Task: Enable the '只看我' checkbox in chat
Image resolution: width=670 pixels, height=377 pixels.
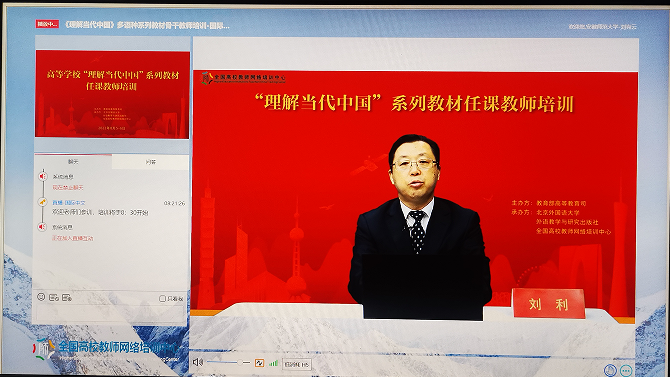Action: [x=162, y=298]
